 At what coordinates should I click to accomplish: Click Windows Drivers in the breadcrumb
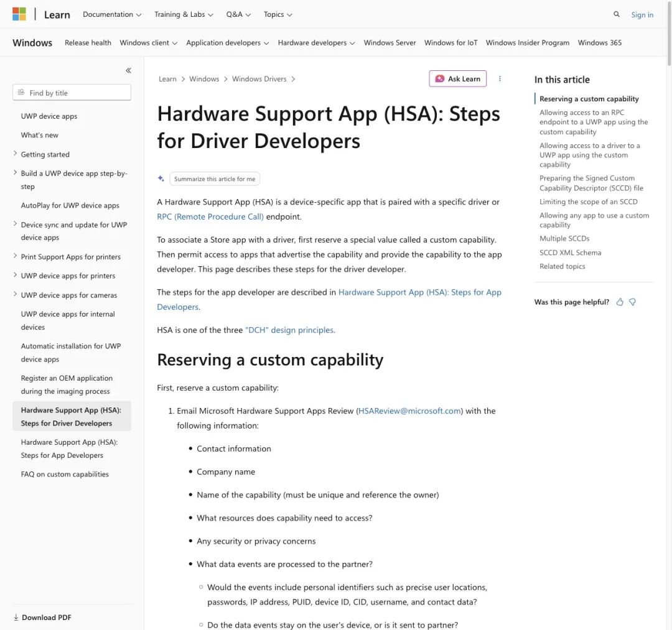click(259, 79)
